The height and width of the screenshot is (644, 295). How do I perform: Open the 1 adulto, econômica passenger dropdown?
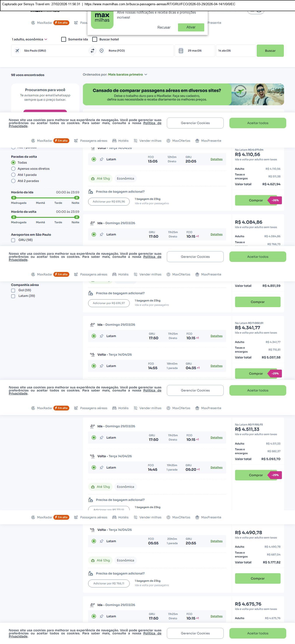(x=30, y=39)
